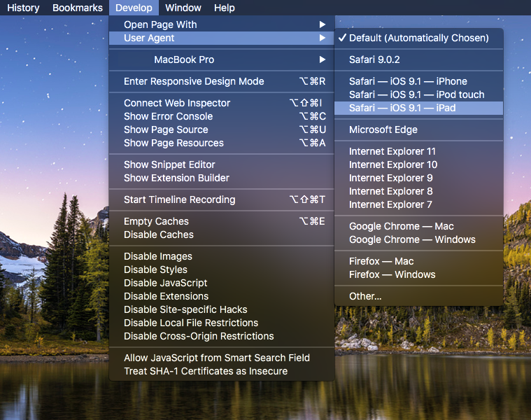The height and width of the screenshot is (420, 531).
Task: Open the Window menu
Action: pyautogui.click(x=183, y=8)
